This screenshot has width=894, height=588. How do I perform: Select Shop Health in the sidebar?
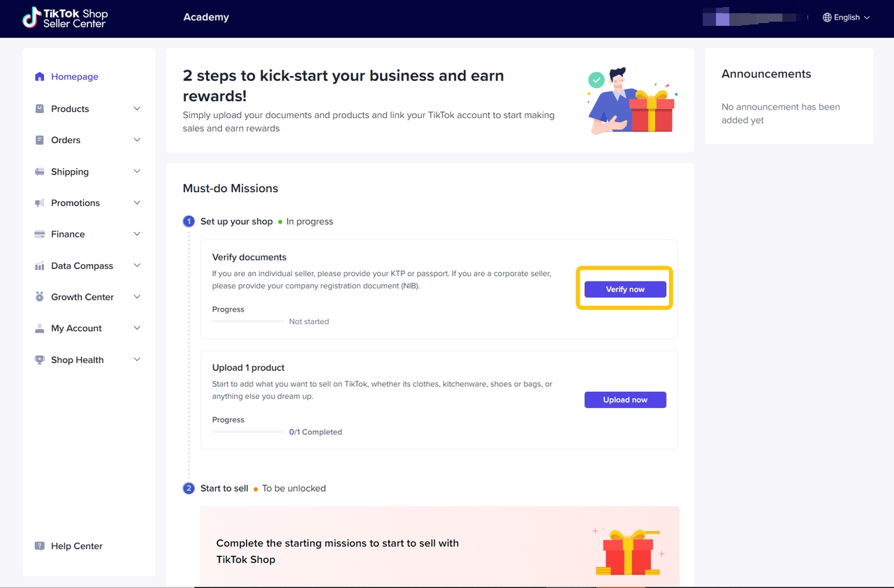[x=78, y=360]
